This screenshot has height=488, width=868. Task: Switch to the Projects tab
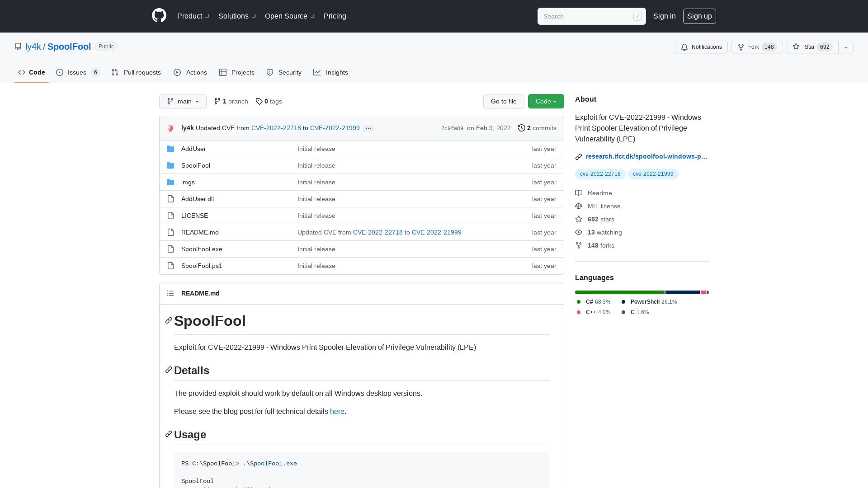[237, 72]
